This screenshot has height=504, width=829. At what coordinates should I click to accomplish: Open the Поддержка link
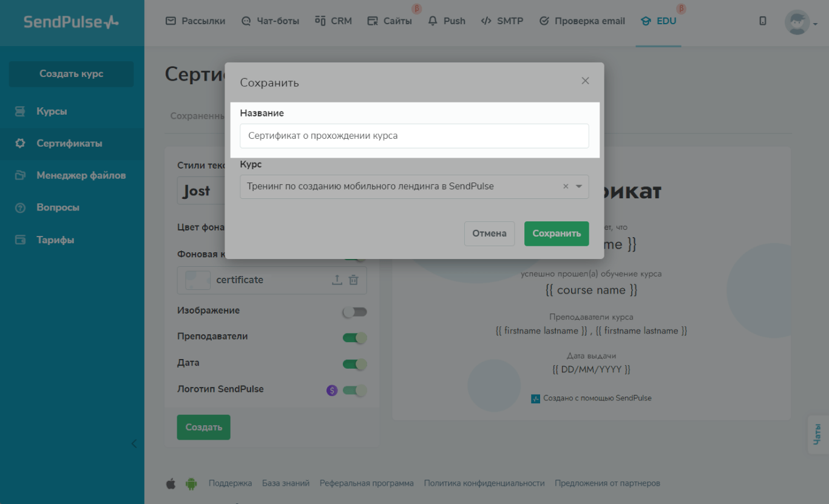(230, 483)
